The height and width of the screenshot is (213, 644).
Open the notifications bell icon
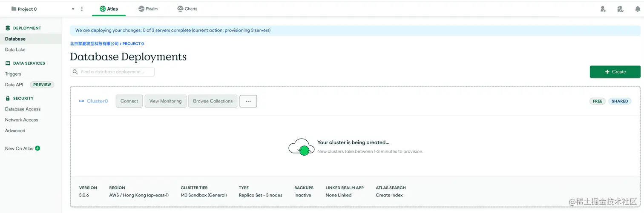click(x=637, y=9)
